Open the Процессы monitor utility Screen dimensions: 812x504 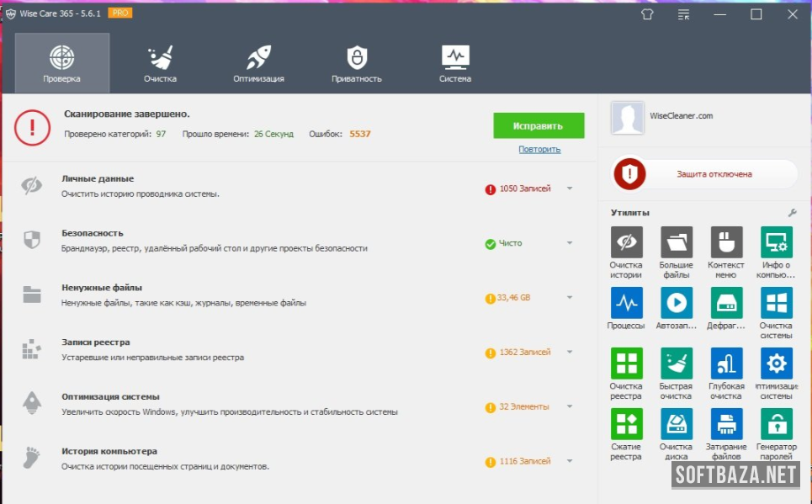(x=625, y=303)
